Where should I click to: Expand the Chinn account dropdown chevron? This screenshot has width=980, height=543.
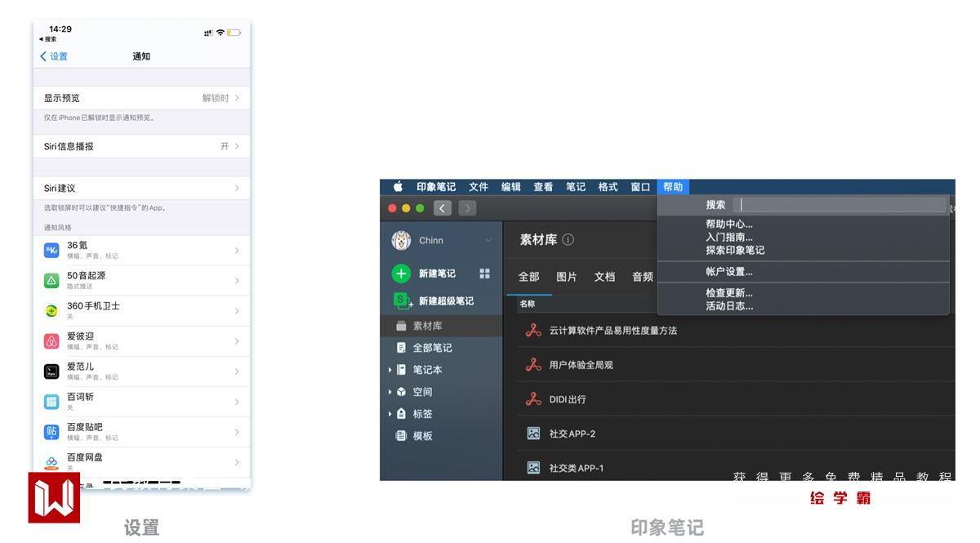coord(488,240)
